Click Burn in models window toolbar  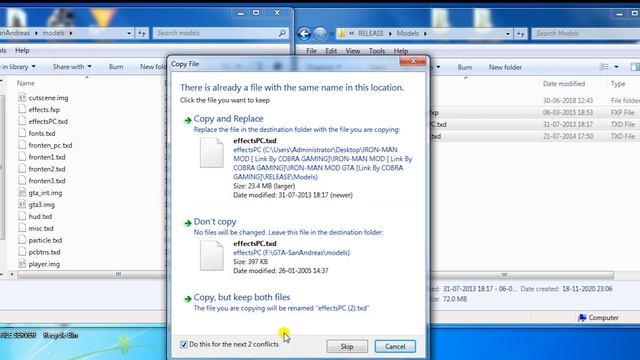[116, 67]
